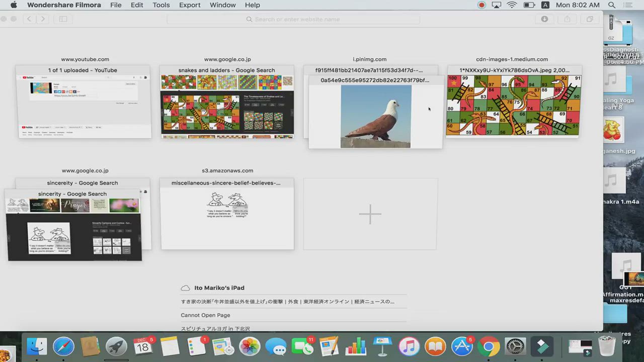The width and height of the screenshot is (644, 362).
Task: Open Google Chrome from the dock
Action: 489,346
